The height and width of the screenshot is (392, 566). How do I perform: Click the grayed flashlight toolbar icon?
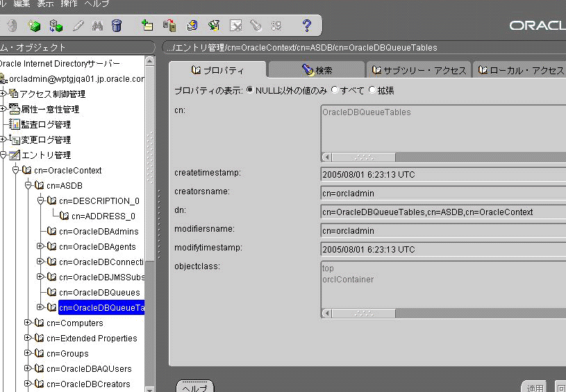tap(256, 26)
